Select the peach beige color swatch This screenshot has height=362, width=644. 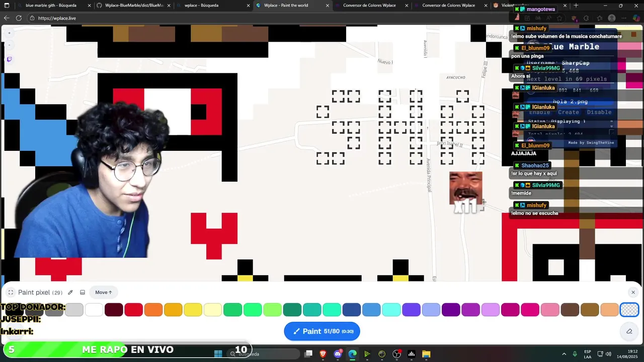click(x=610, y=310)
